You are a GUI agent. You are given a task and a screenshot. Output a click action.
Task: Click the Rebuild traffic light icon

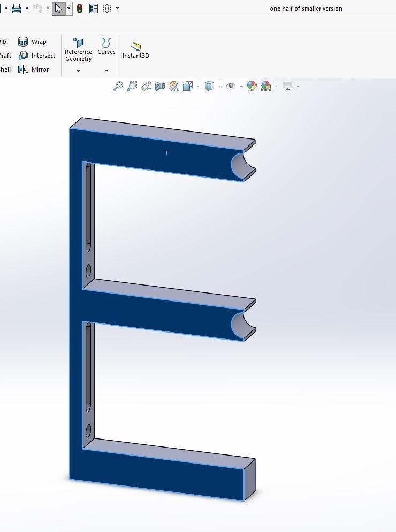pyautogui.click(x=80, y=9)
